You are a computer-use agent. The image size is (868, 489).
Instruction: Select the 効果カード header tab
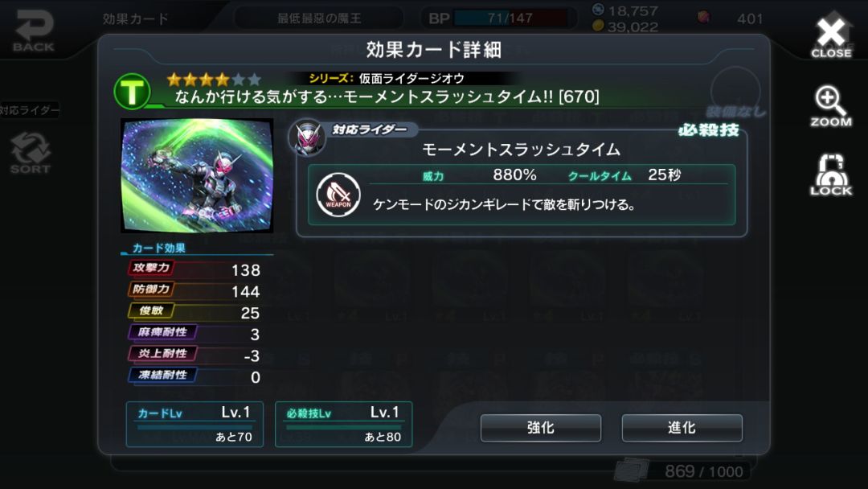point(135,18)
